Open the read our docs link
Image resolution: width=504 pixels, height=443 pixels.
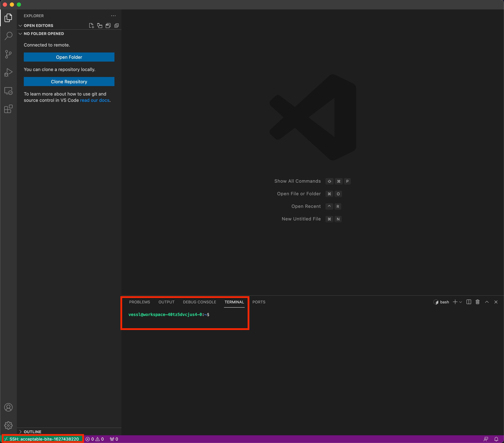click(95, 100)
